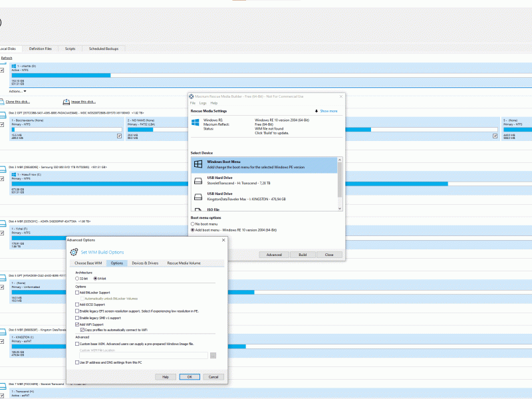Open the Definition Files tab
Screen dimensions: 532x399
click(41, 49)
